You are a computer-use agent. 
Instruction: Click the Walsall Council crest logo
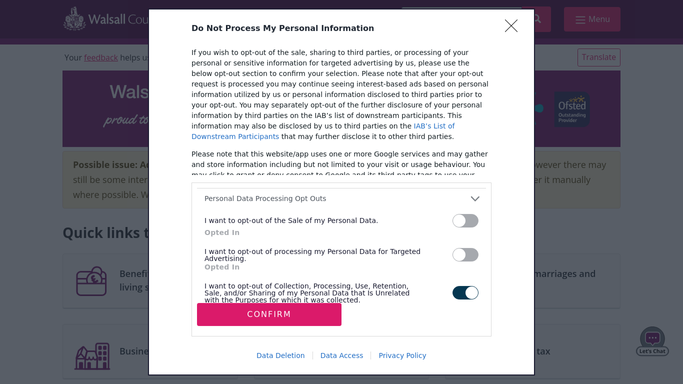(74, 19)
